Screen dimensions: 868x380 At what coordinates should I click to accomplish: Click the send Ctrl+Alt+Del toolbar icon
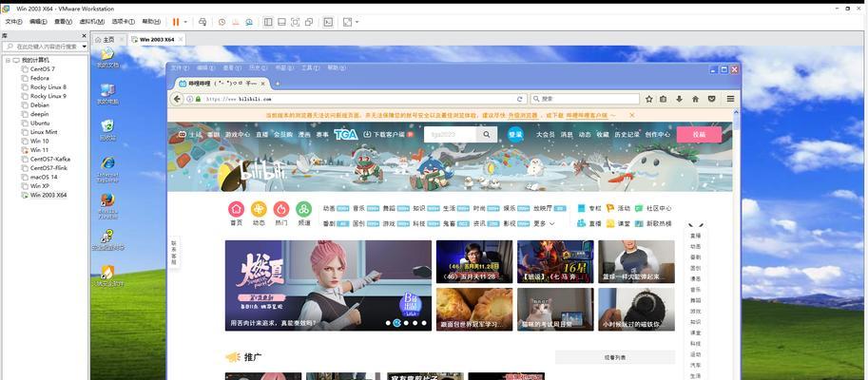click(203, 22)
